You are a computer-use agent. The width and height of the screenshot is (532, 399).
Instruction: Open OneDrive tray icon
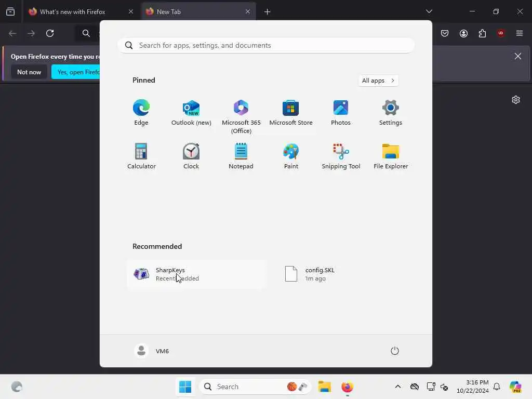pyautogui.click(x=414, y=387)
